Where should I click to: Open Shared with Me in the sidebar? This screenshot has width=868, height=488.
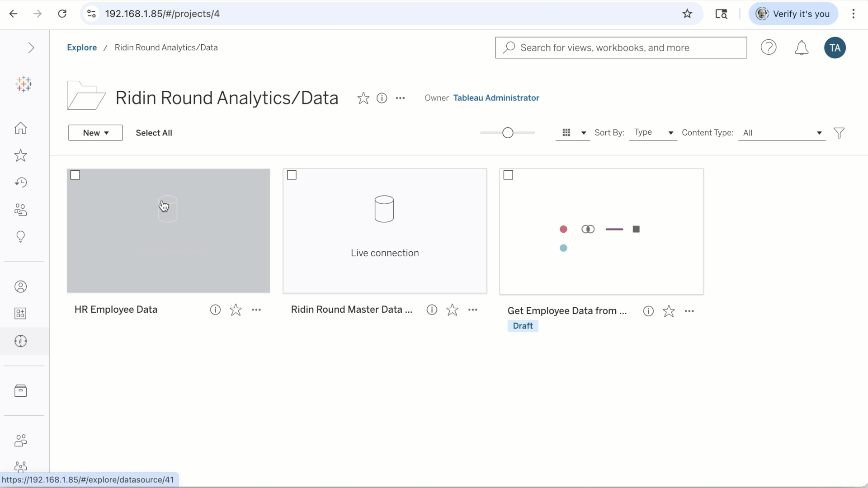click(21, 210)
